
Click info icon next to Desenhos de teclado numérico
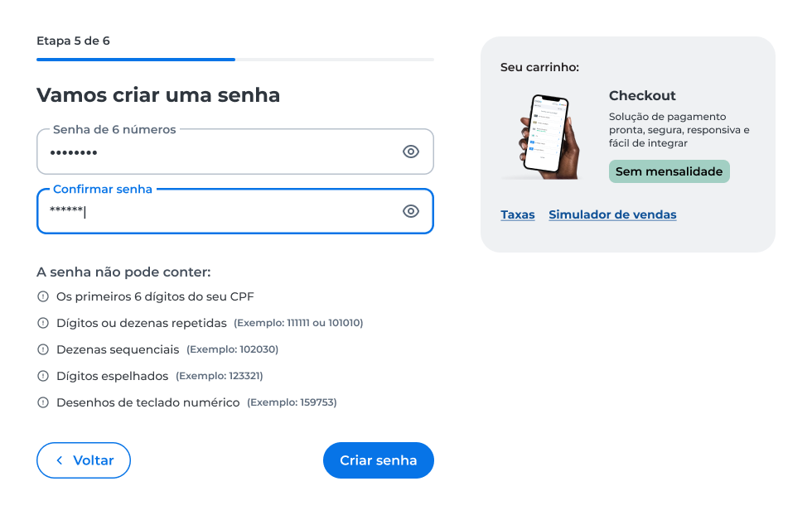pos(43,402)
